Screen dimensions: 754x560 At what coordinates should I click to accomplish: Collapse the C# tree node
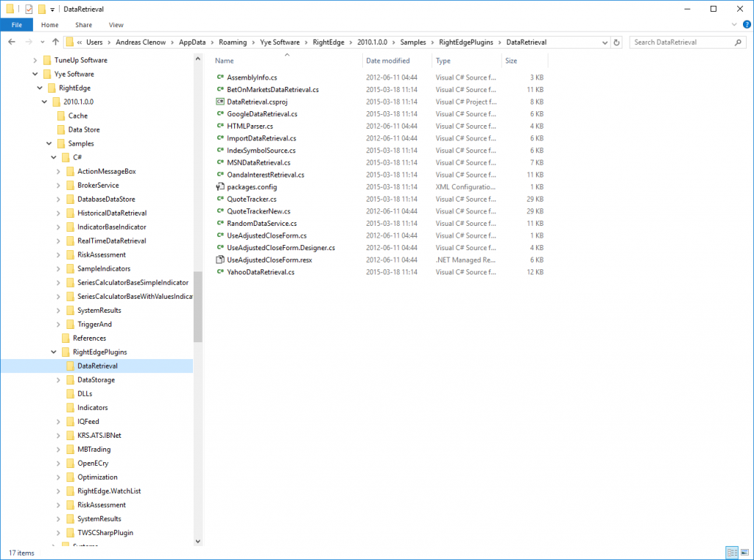pyautogui.click(x=54, y=157)
